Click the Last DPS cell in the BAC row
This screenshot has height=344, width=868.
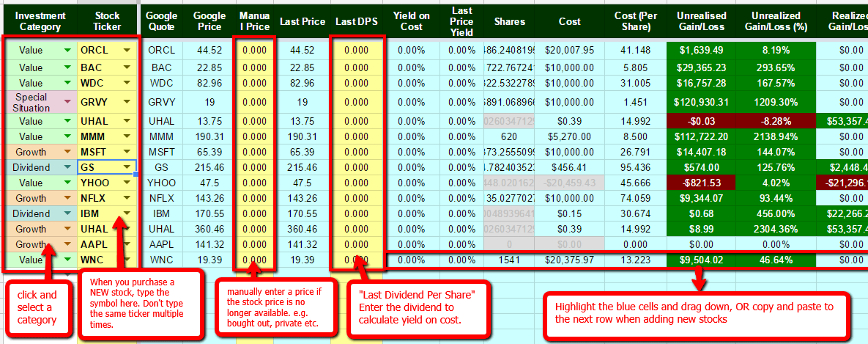(356, 67)
